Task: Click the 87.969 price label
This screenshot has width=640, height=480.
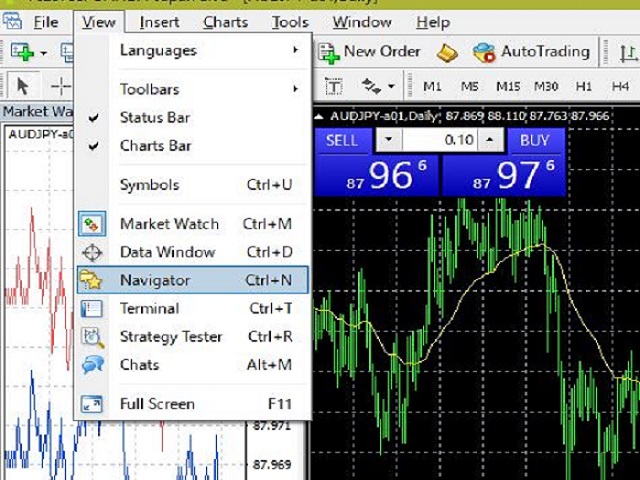Action: (272, 464)
